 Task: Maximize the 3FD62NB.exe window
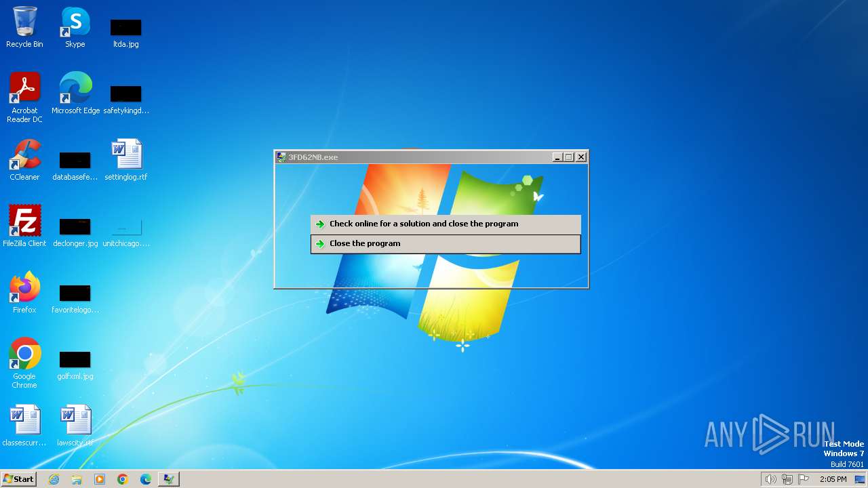point(569,157)
